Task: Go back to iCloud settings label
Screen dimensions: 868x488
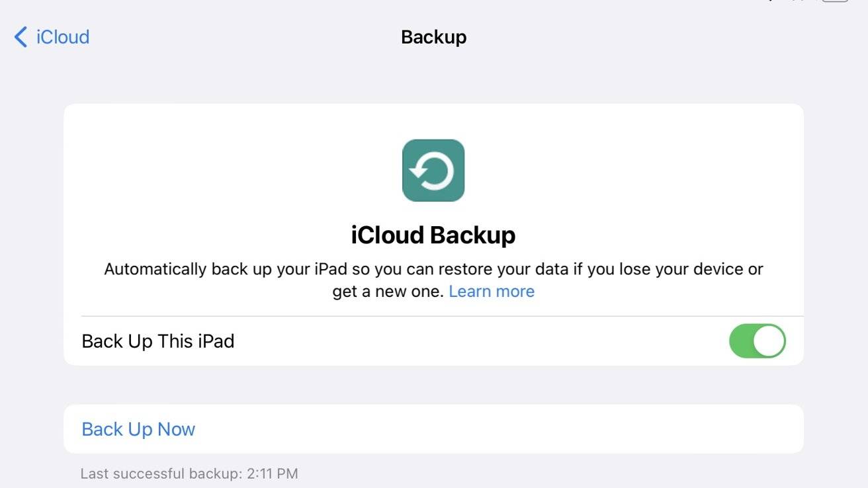Action: coord(63,37)
